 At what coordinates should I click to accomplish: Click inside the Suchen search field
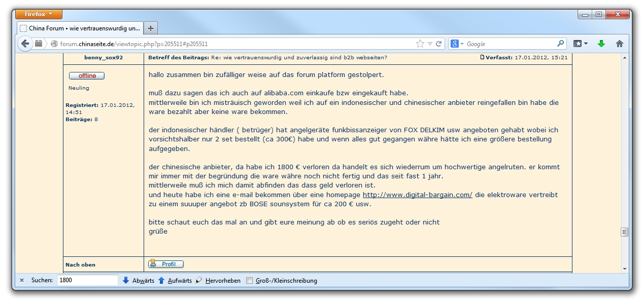[x=87, y=280]
